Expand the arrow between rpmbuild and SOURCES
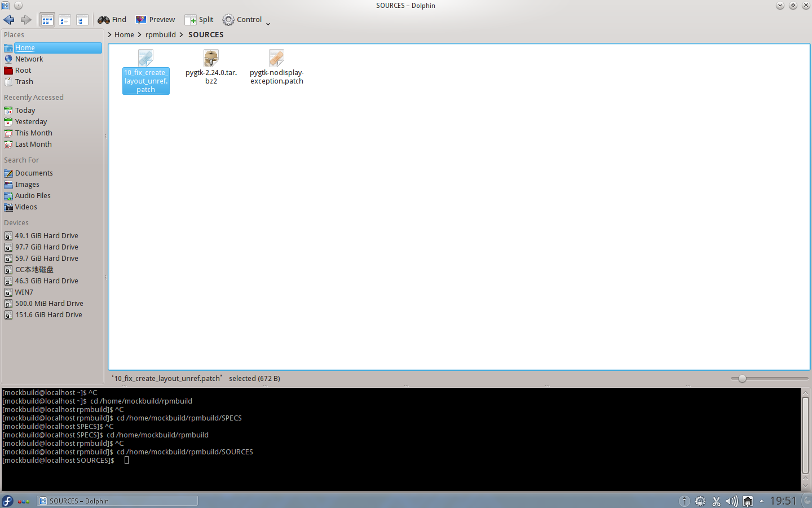The height and width of the screenshot is (508, 812). tap(181, 35)
